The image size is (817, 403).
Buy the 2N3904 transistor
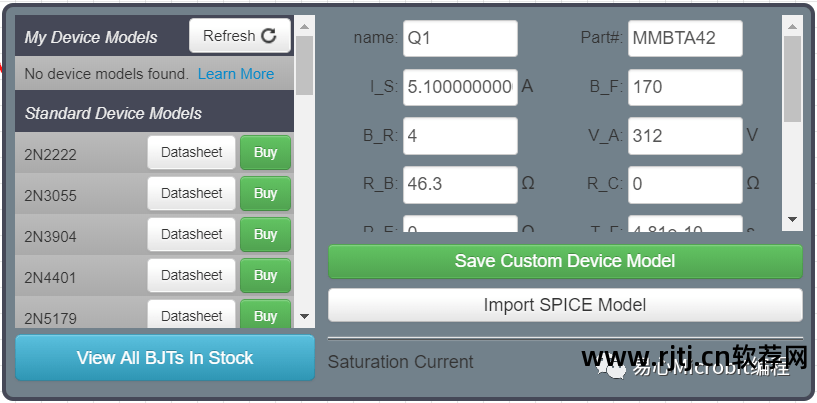265,235
